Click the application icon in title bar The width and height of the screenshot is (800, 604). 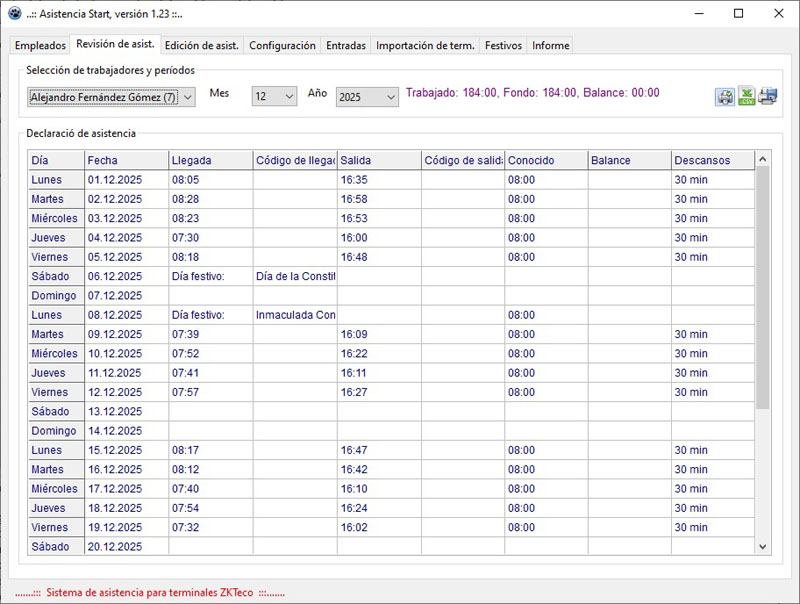coord(14,14)
